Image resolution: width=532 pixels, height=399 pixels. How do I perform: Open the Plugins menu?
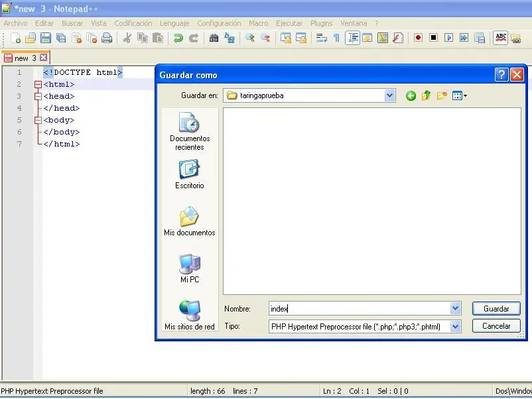(x=321, y=23)
